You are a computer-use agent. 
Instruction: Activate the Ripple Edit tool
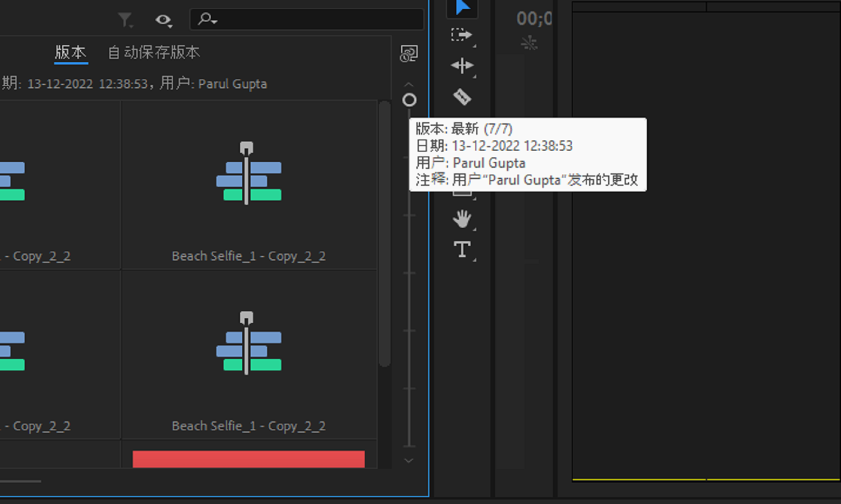tap(463, 66)
